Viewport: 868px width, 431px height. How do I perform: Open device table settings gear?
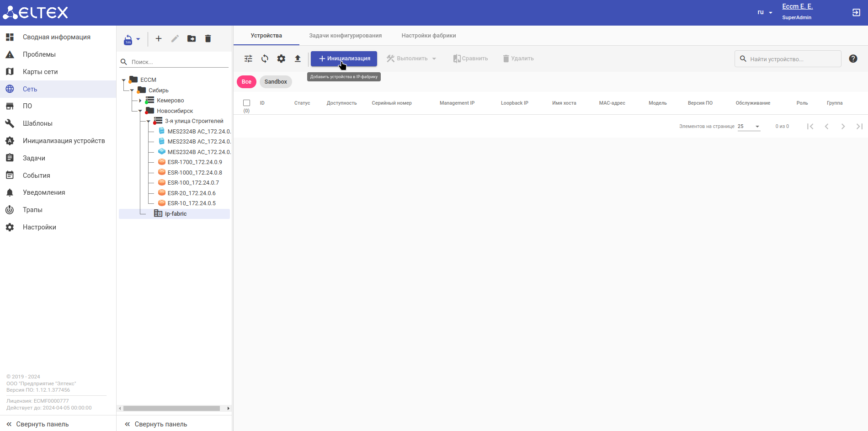pos(281,59)
